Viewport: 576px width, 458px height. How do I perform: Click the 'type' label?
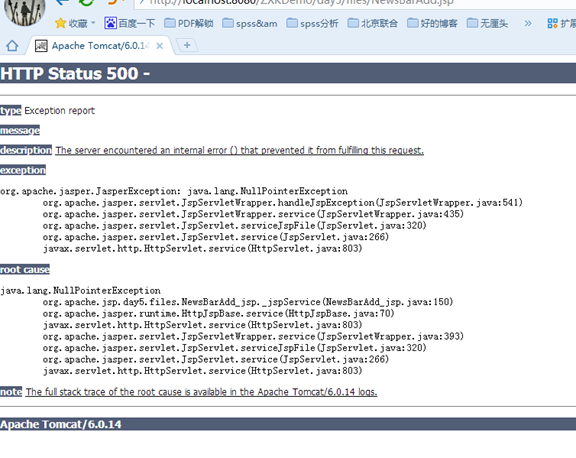click(x=11, y=111)
